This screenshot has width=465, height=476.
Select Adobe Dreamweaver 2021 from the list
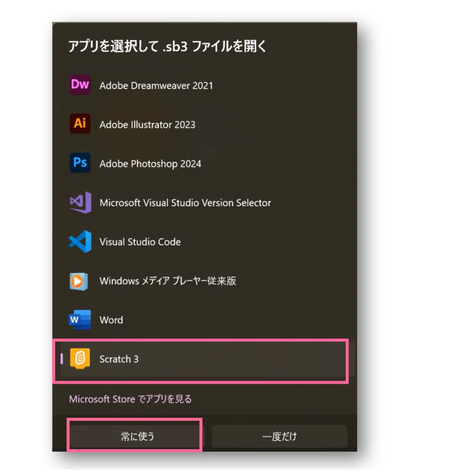[x=157, y=86]
